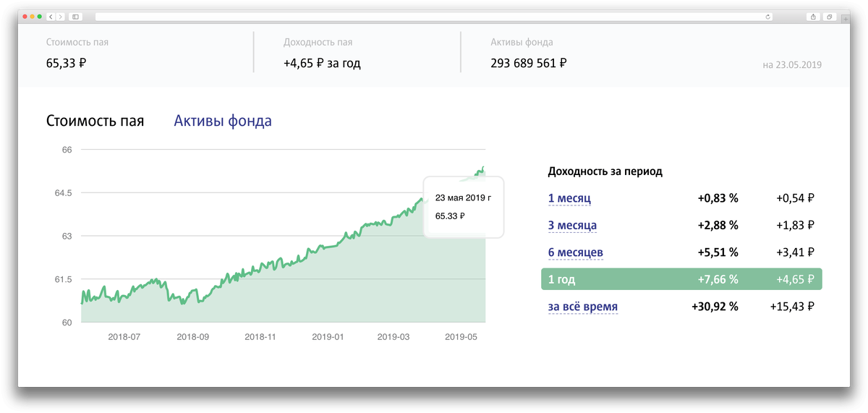Click the 2019-05 x-axis label
Viewport: 868px width, 413px height.
coord(461,336)
